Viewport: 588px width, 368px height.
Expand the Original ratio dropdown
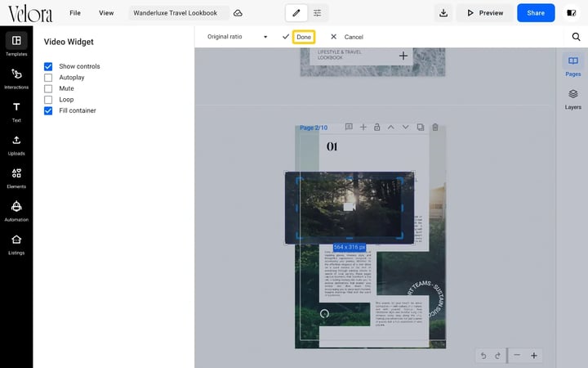237,37
